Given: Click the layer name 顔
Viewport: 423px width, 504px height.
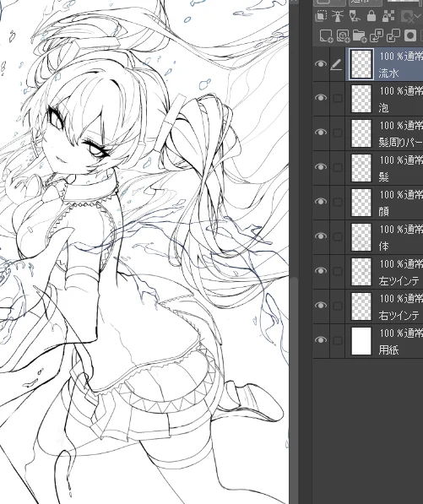Looking at the screenshot, I should click(x=384, y=212).
